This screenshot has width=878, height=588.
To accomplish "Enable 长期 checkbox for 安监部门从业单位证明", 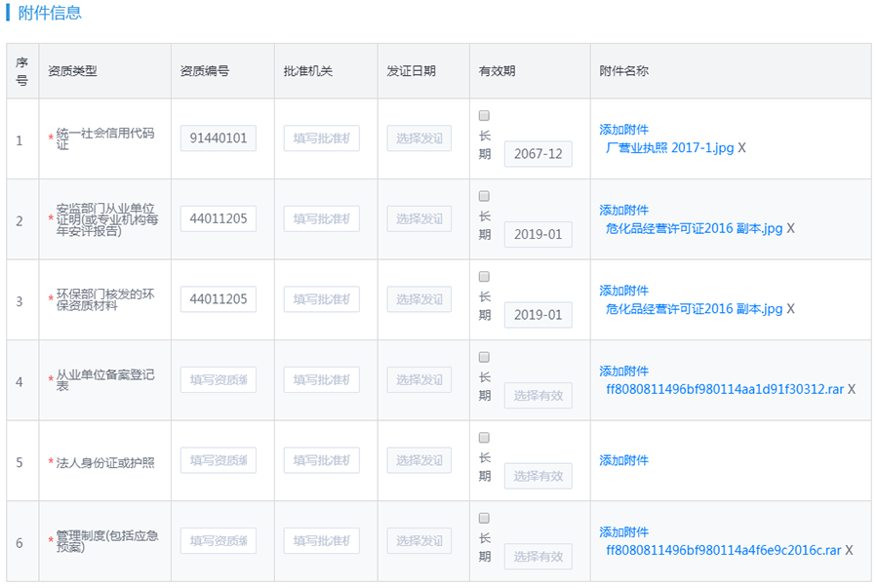I will 484,197.
